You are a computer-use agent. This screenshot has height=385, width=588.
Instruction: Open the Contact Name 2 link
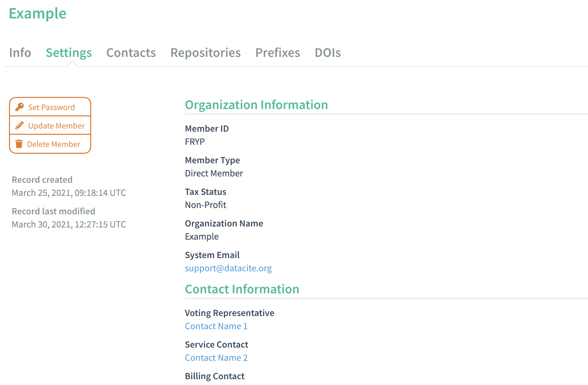[216, 358]
